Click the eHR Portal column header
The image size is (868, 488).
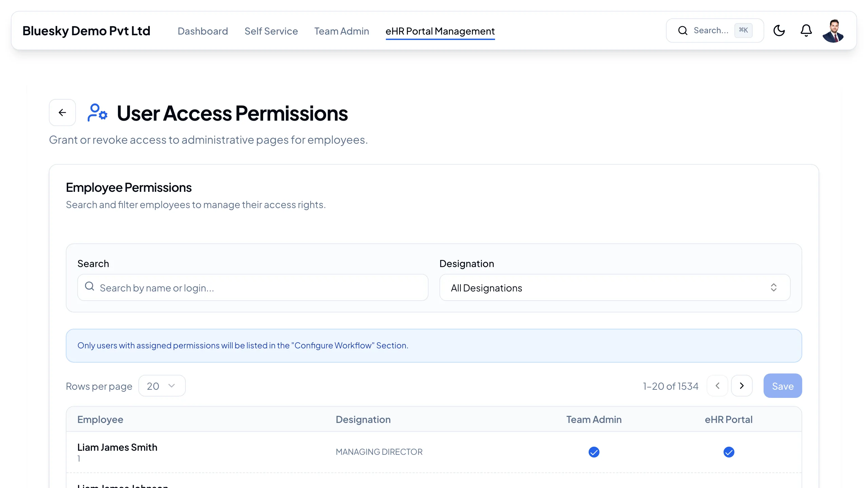click(729, 420)
